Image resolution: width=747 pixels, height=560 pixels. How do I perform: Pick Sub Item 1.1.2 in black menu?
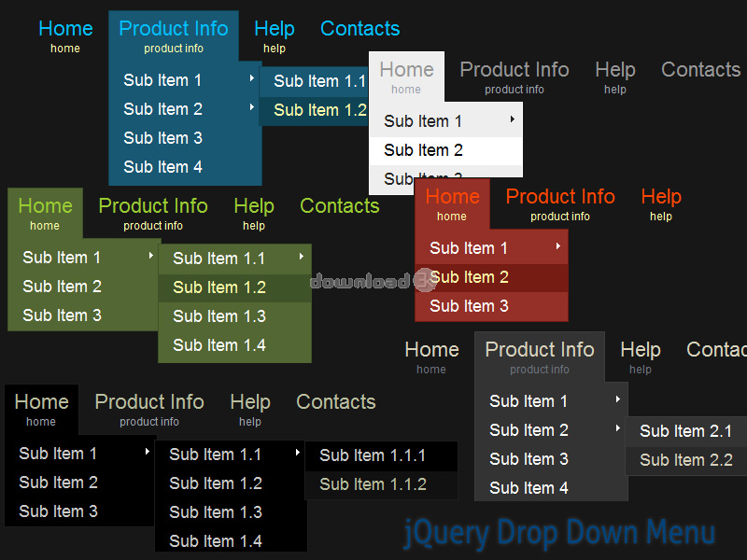click(x=381, y=484)
